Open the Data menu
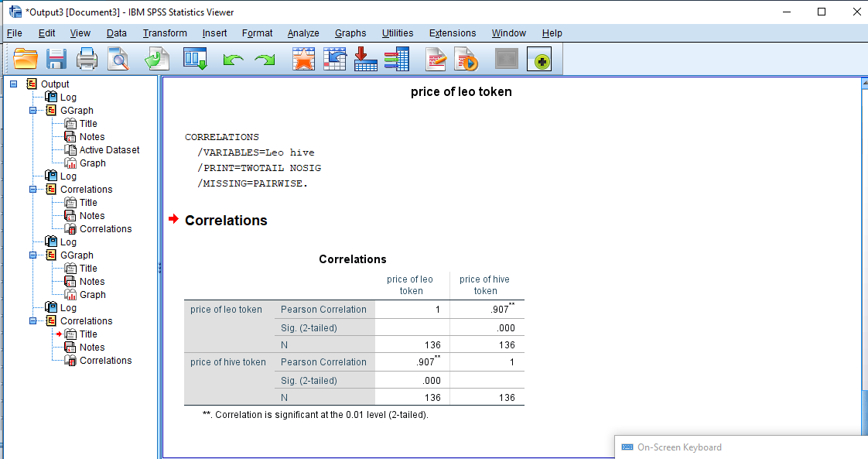Screen dimensions: 868x459 (x=117, y=33)
